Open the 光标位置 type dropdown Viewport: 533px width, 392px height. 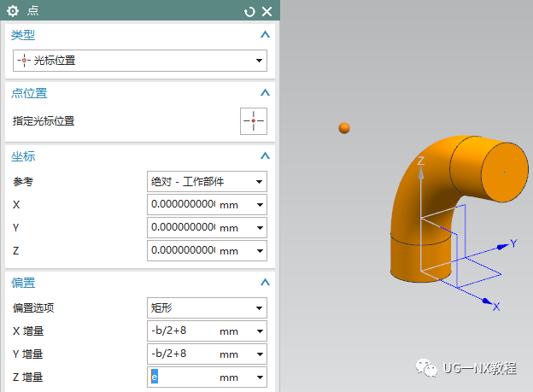[140, 61]
